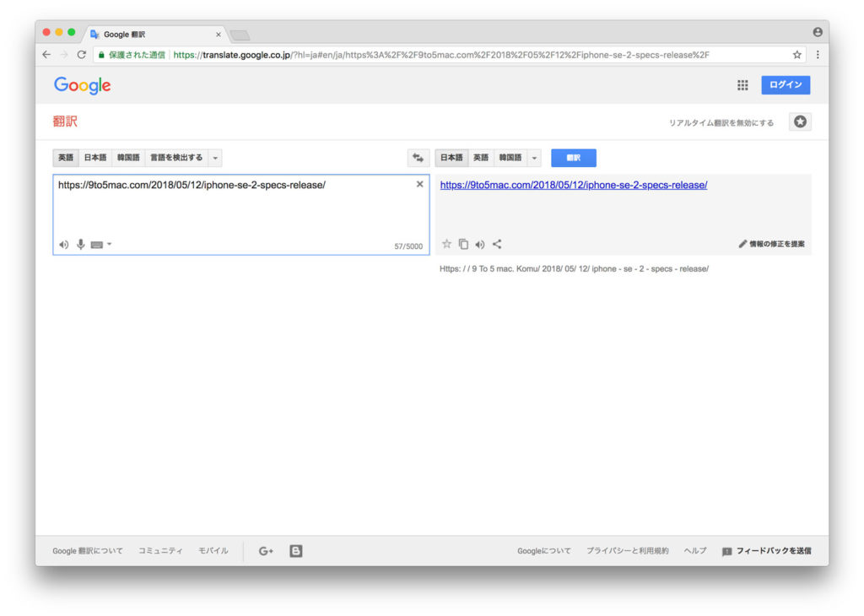Open the Google apps grid
864x616 pixels.
click(742, 85)
